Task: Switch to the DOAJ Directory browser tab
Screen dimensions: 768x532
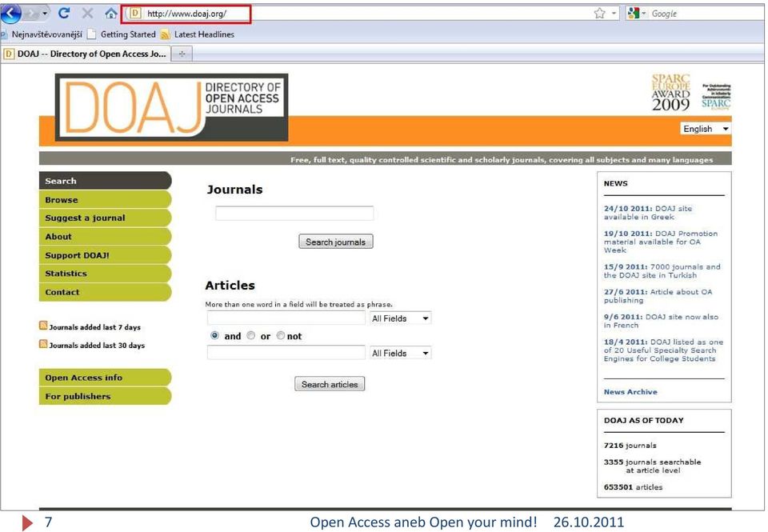Action: point(86,54)
